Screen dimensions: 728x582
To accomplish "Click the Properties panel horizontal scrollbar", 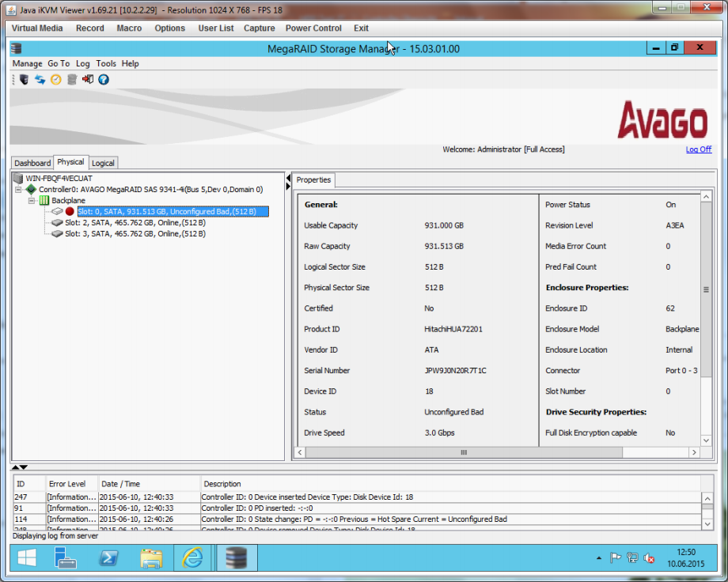I will pos(463,452).
